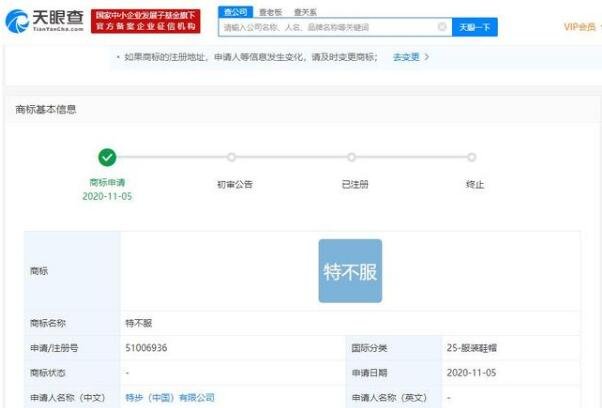Open the VIP会员 menu

tap(582, 27)
